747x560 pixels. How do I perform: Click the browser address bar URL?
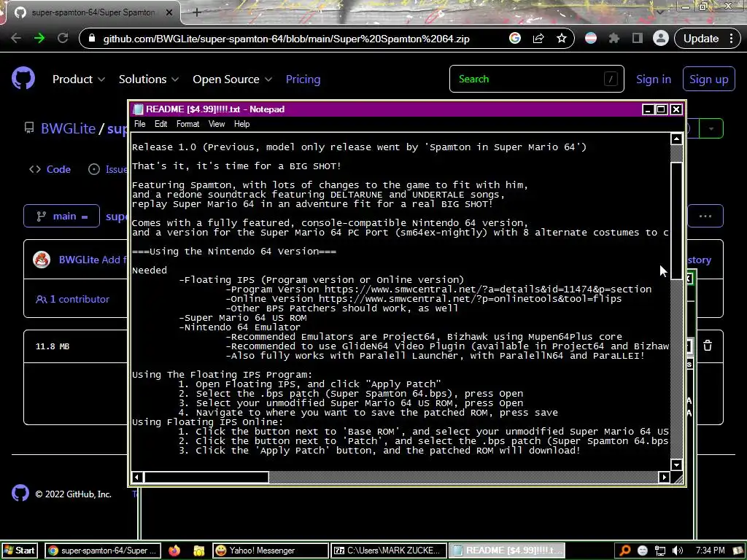286,39
